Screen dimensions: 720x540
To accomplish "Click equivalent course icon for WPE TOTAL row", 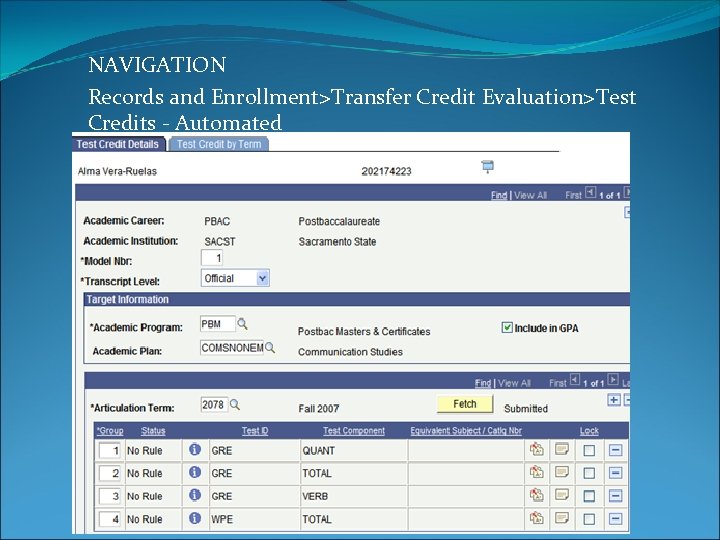I will [x=536, y=518].
